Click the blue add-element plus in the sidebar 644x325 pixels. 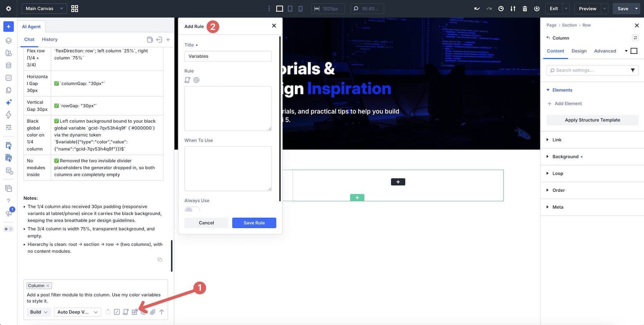(9, 27)
